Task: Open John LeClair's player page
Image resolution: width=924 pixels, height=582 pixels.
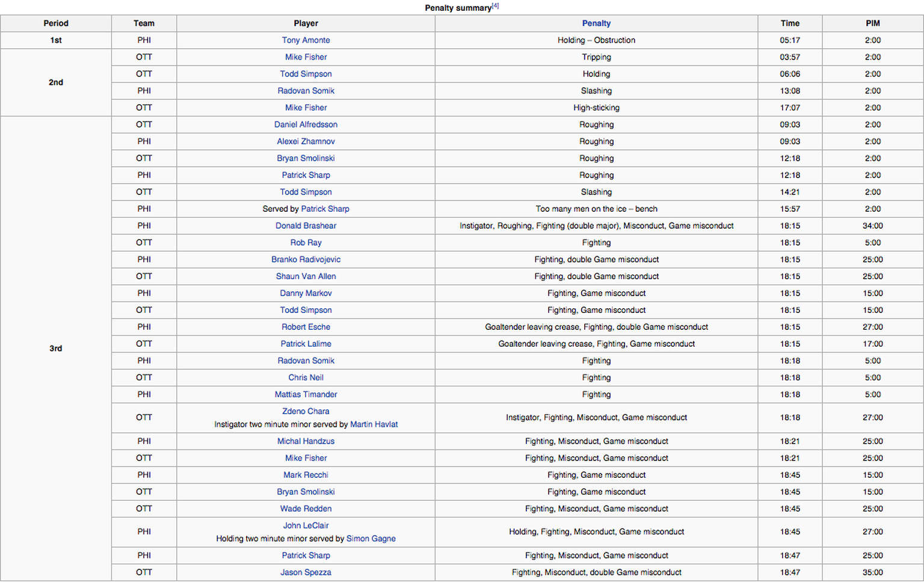Action: (306, 525)
